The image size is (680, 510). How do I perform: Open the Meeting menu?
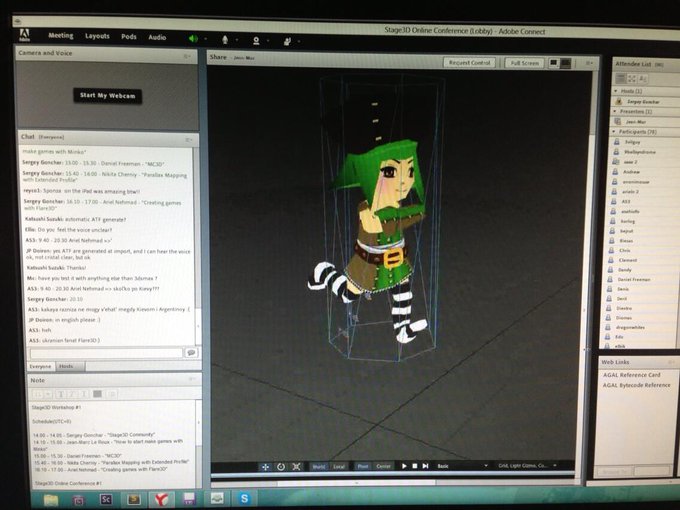[x=61, y=36]
